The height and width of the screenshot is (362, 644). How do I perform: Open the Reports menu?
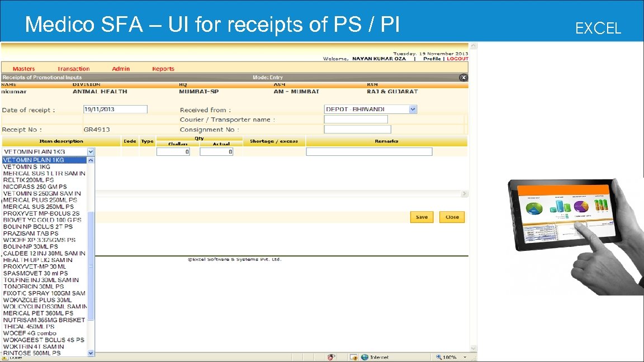[163, 68]
